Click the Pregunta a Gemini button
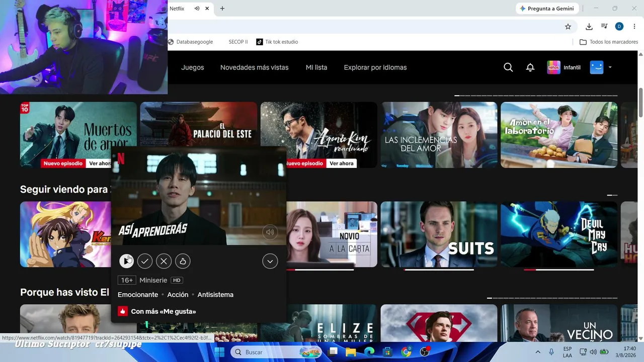The image size is (644, 362). coord(547,9)
